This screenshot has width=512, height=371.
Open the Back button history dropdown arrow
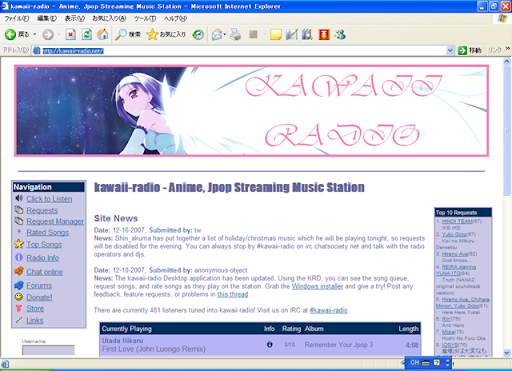[x=35, y=34]
